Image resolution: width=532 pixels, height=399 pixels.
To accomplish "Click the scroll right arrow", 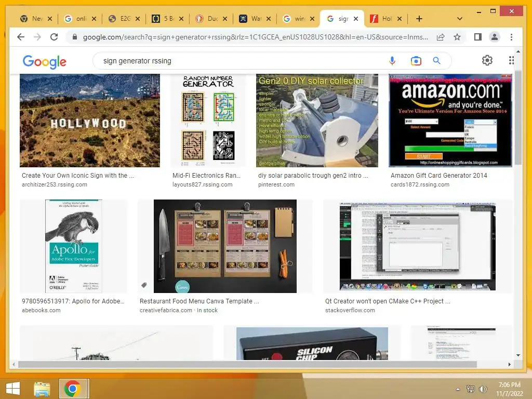I will pos(509,364).
